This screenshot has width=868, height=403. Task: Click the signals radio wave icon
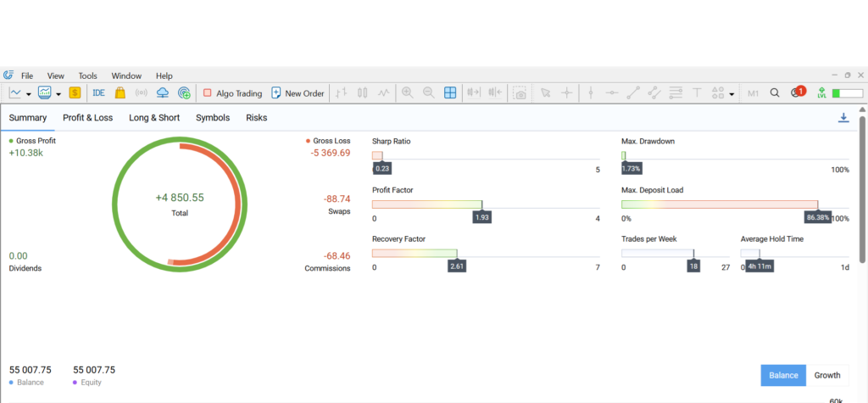click(x=142, y=93)
